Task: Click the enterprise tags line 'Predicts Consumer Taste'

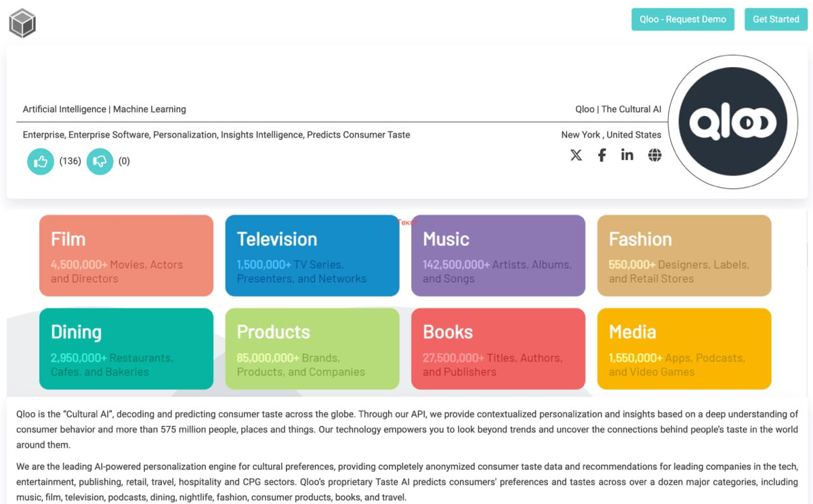Action: [358, 135]
